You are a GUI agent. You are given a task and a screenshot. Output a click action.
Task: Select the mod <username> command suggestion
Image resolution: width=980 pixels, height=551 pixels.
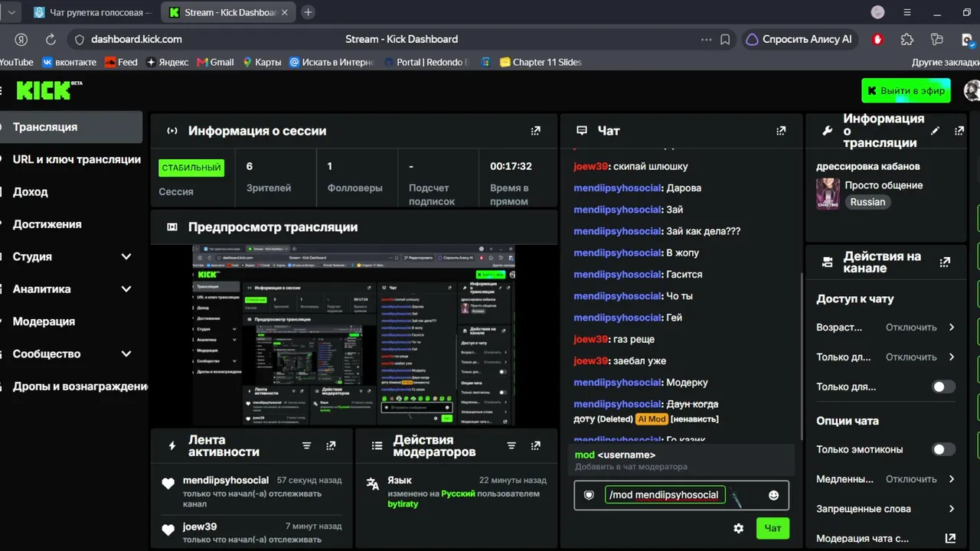[x=681, y=460]
